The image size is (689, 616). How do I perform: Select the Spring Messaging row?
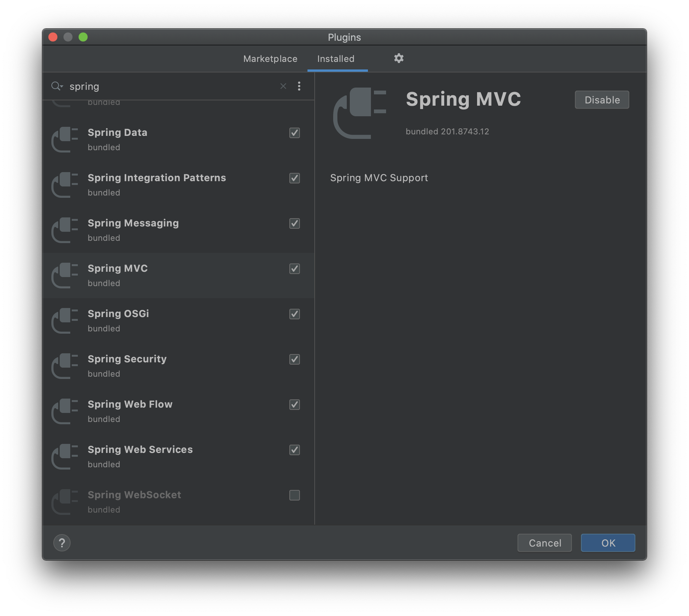point(179,230)
